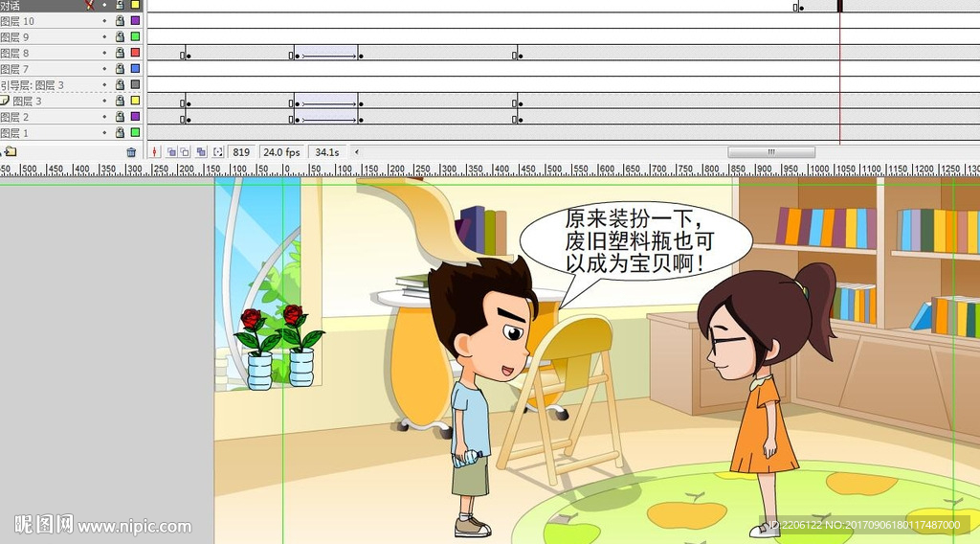Toggle visibility dot of 图层 7
Image resolution: width=980 pixels, height=544 pixels.
[104, 69]
